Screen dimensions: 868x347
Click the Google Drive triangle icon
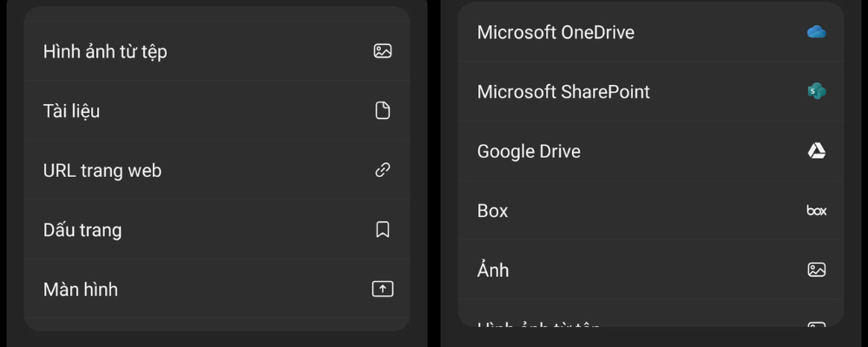pyautogui.click(x=816, y=151)
